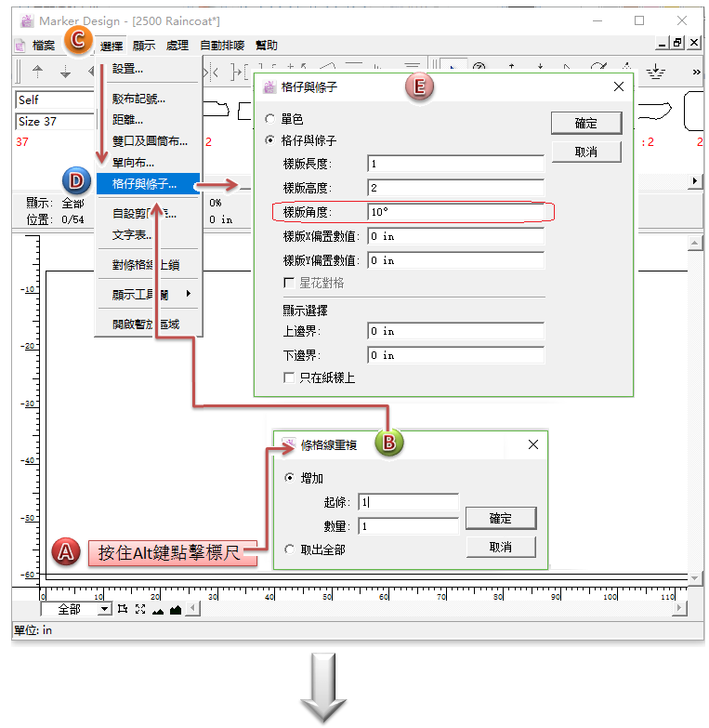This screenshot has height=728, width=709.
Task: Check the 只在紙樣上 checkbox
Action: (289, 377)
